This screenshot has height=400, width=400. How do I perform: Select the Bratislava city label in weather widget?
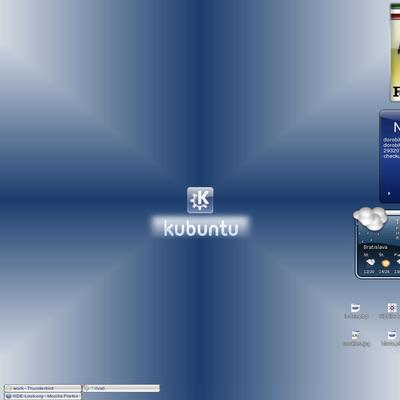pyautogui.click(x=375, y=247)
